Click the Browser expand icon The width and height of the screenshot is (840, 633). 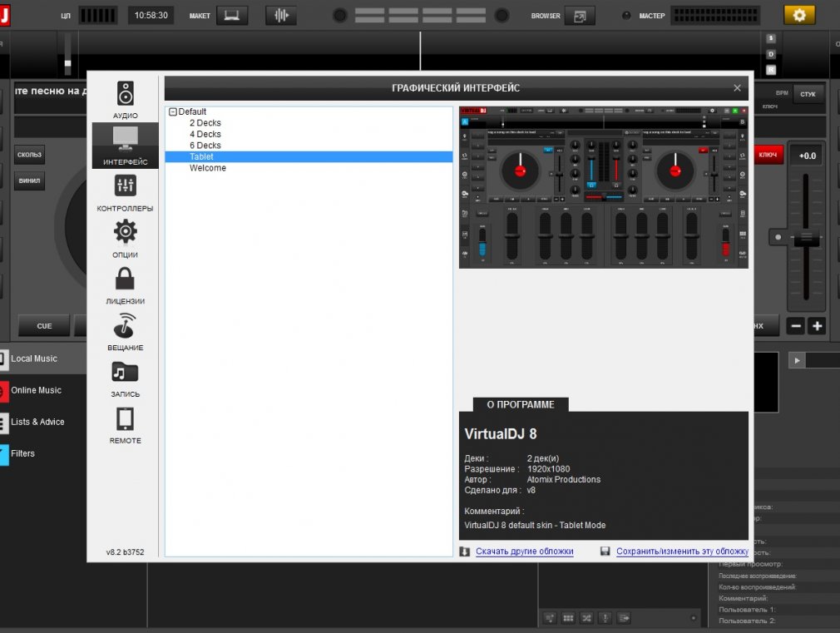(x=580, y=16)
